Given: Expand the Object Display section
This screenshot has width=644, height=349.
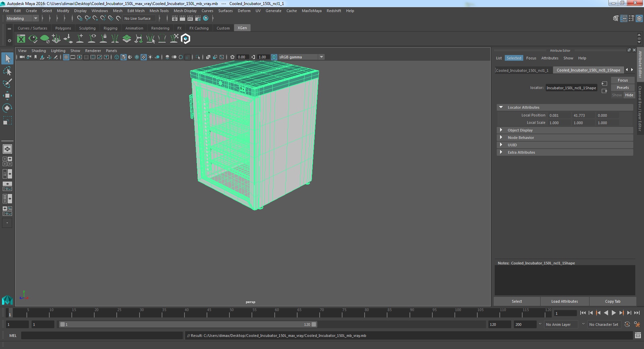Looking at the screenshot, I should [501, 130].
